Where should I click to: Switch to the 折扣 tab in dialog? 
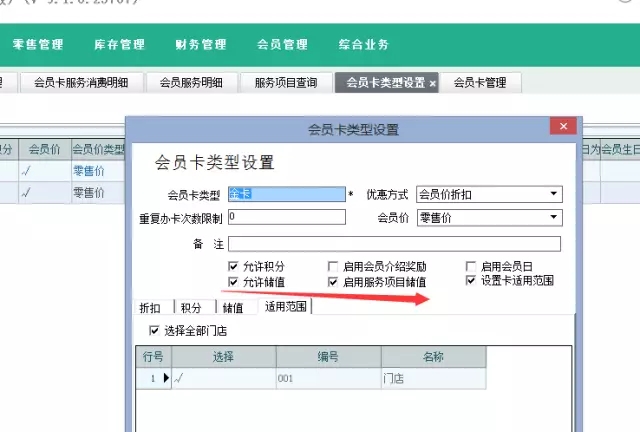tap(150, 308)
